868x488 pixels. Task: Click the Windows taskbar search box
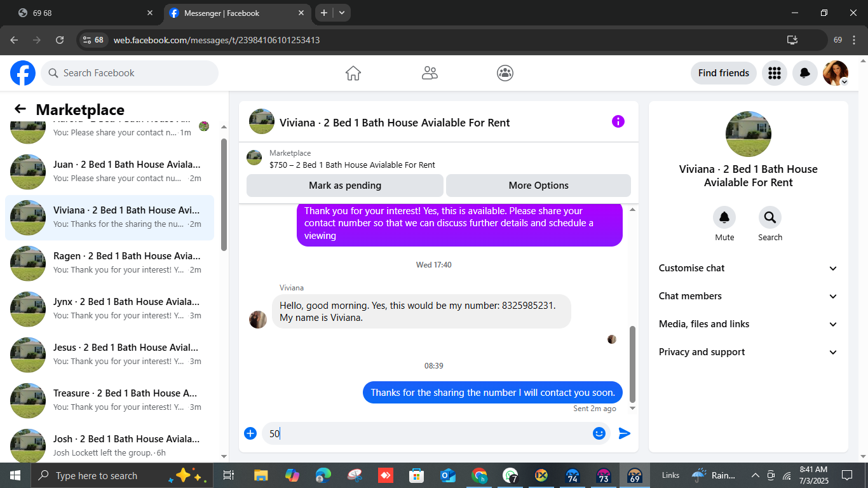(121, 475)
